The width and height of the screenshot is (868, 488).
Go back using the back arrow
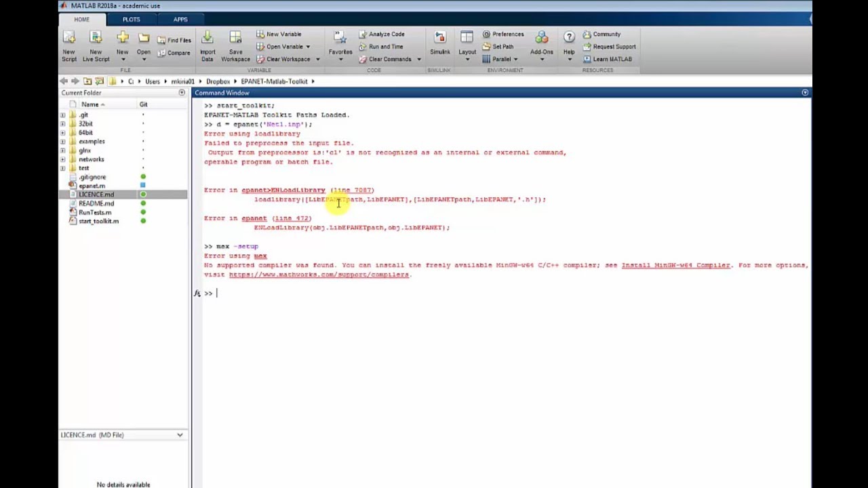click(64, 81)
